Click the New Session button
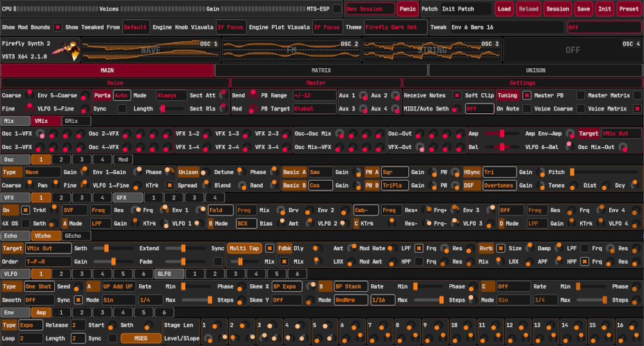Image resolution: width=644 pixels, height=346 pixels. (370, 8)
